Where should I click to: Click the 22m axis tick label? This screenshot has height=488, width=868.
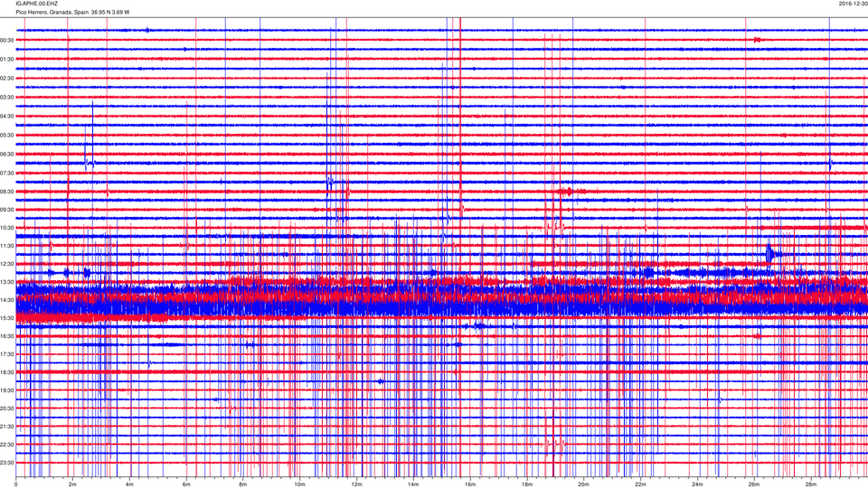(640, 484)
